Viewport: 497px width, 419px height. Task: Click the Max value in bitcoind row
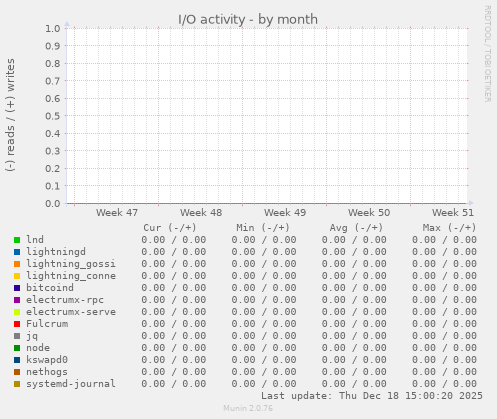[x=444, y=288]
